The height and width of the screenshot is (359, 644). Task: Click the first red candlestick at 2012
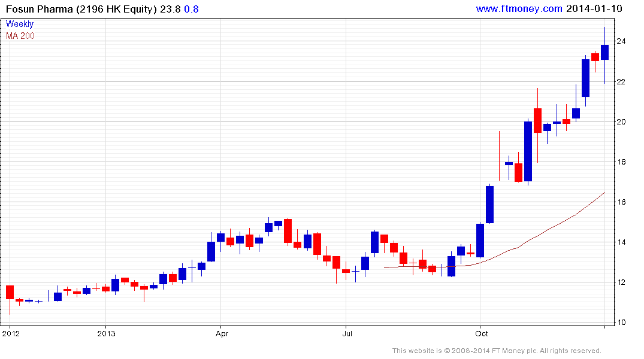(10, 292)
